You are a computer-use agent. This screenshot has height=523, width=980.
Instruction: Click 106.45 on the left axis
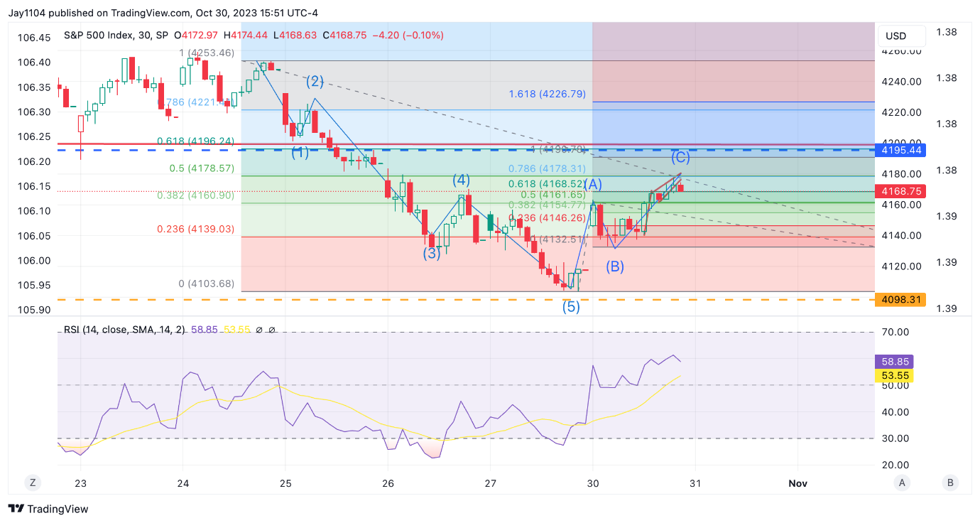coord(34,38)
